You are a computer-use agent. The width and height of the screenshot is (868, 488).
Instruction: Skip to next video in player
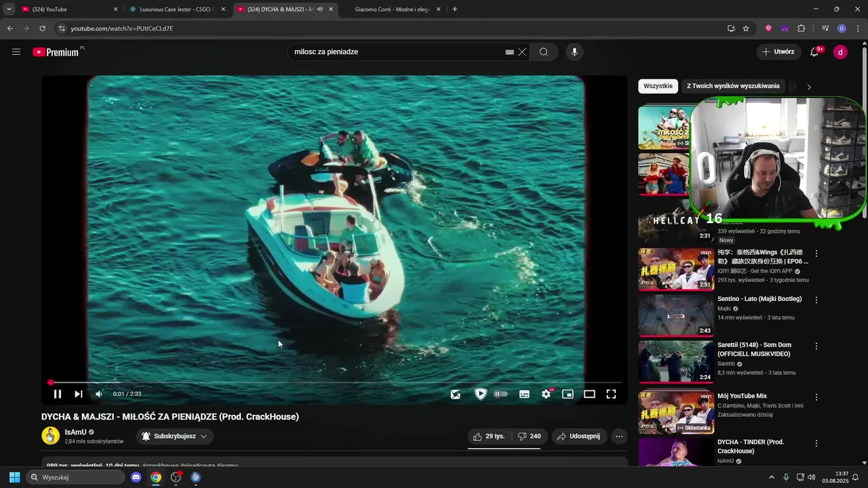(78, 394)
